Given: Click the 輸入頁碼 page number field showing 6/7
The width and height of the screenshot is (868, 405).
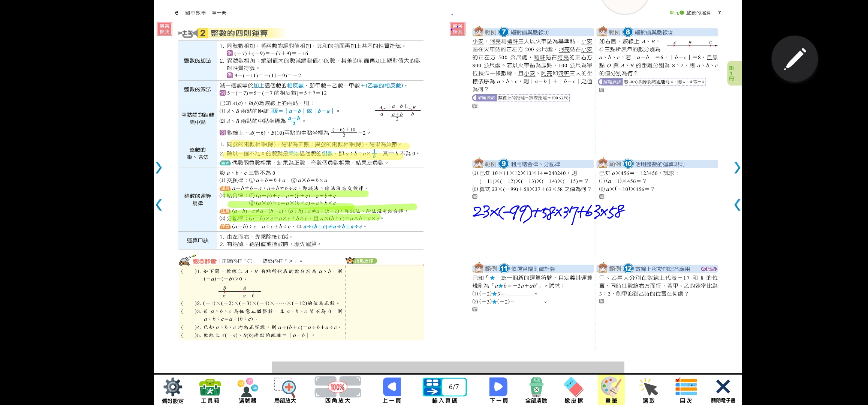Looking at the screenshot, I should click(454, 387).
